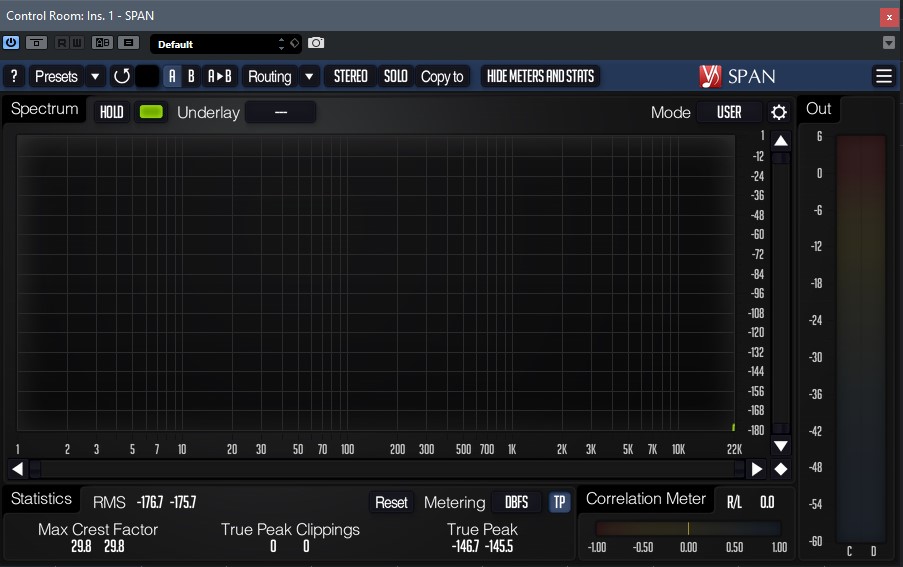Click the spectrum analyzer display

(375, 283)
